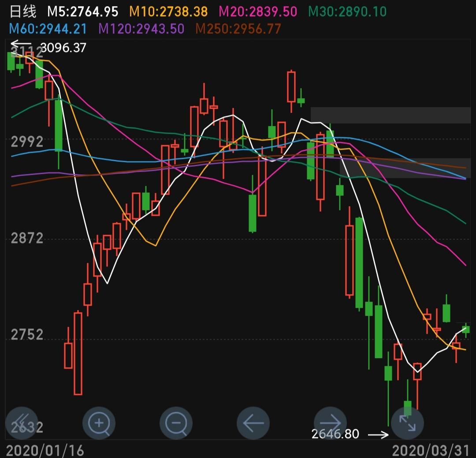Tap the M60:2944.21 moving average label
The width and height of the screenshot is (476, 458).
pos(48,29)
